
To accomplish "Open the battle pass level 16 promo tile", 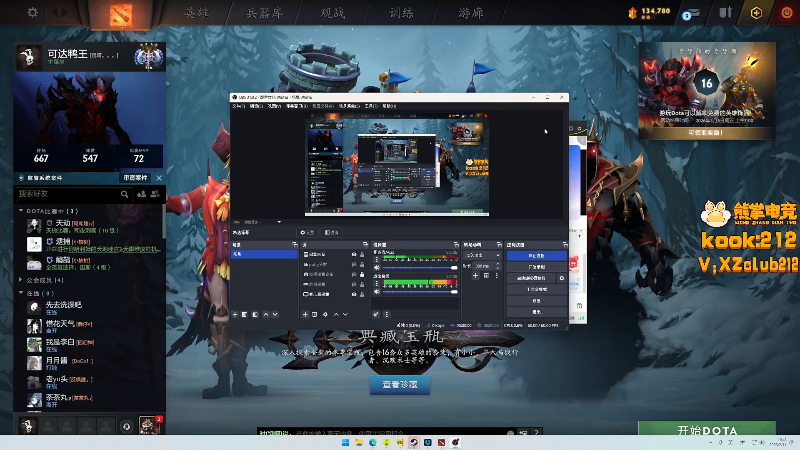I will (707, 90).
